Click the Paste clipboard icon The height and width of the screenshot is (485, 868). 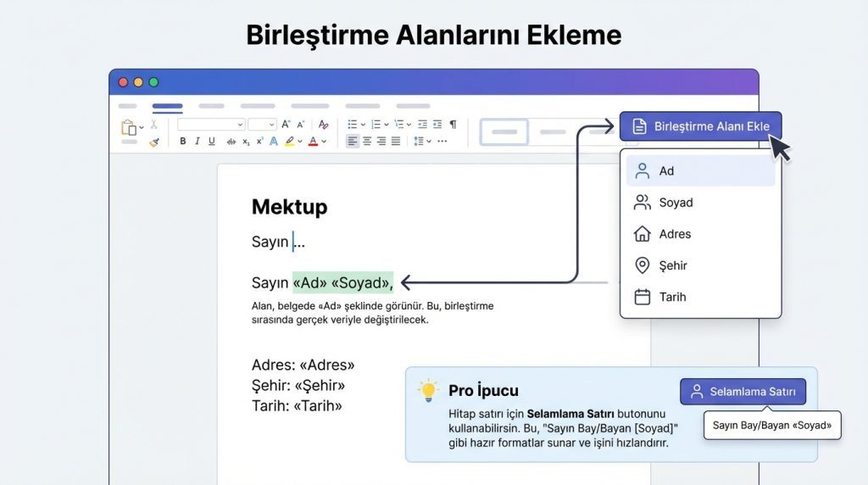[x=129, y=127]
